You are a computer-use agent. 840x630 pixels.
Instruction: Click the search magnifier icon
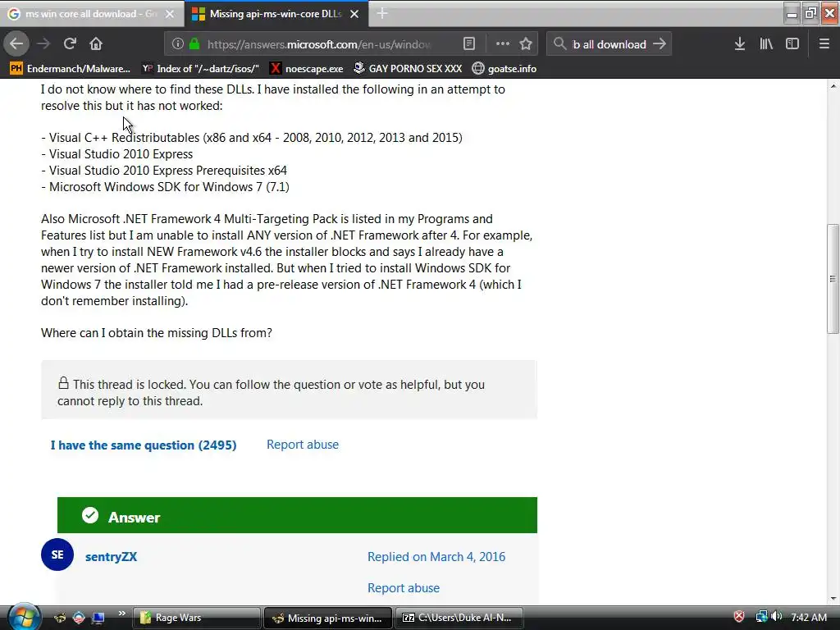[559, 44]
